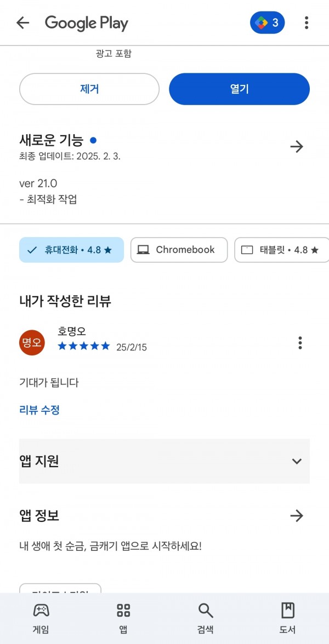Select the Chromebook device chip
The image size is (329, 644).
coord(179,250)
